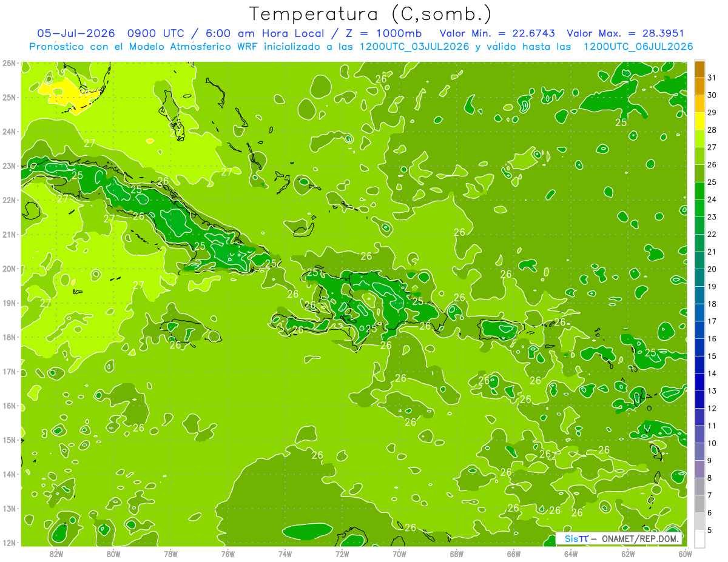This screenshot has width=728, height=562.
Task: Click the 66W longitude label
Action: [x=514, y=554]
